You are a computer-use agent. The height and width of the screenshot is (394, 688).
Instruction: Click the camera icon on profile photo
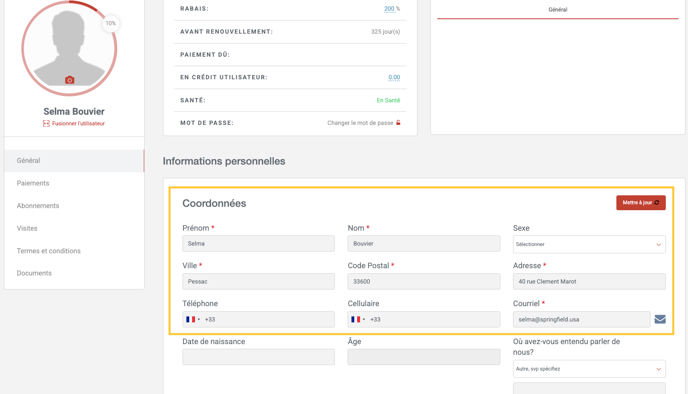pos(69,80)
